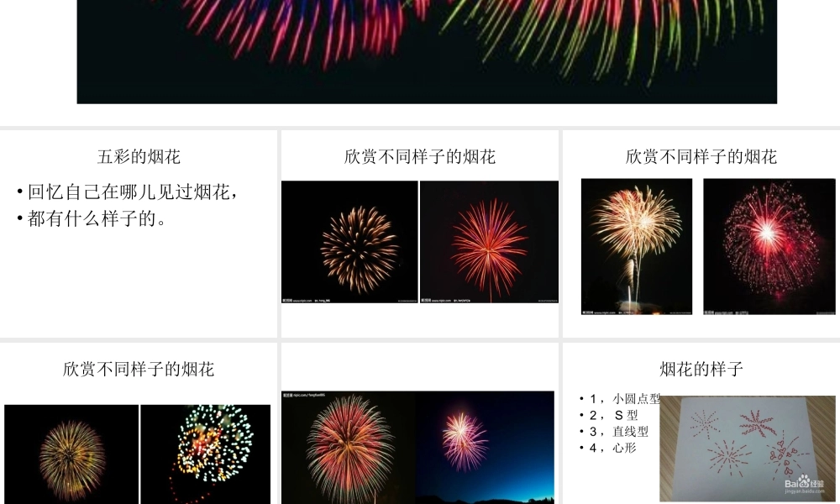This screenshot has width=840, height=504.
Task: Click the 五彩的烟花 slide title
Action: click(x=139, y=157)
